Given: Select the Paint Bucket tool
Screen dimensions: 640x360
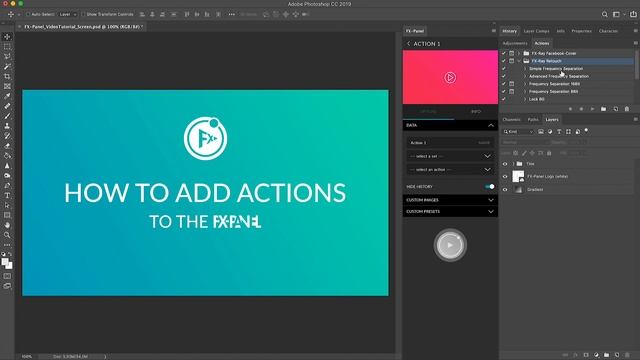Looking at the screenshot, I should 7,156.
